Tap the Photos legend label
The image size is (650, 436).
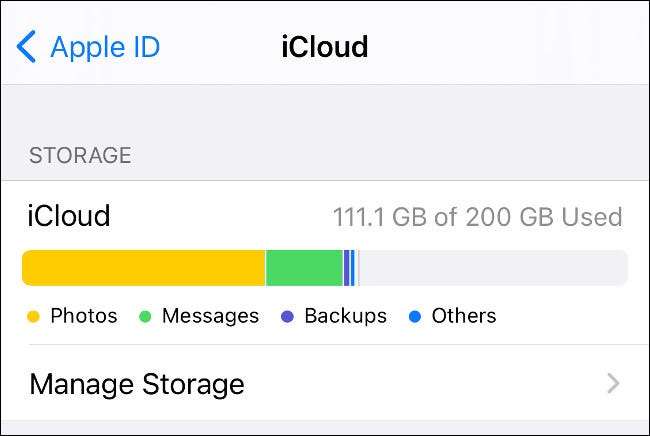[83, 316]
